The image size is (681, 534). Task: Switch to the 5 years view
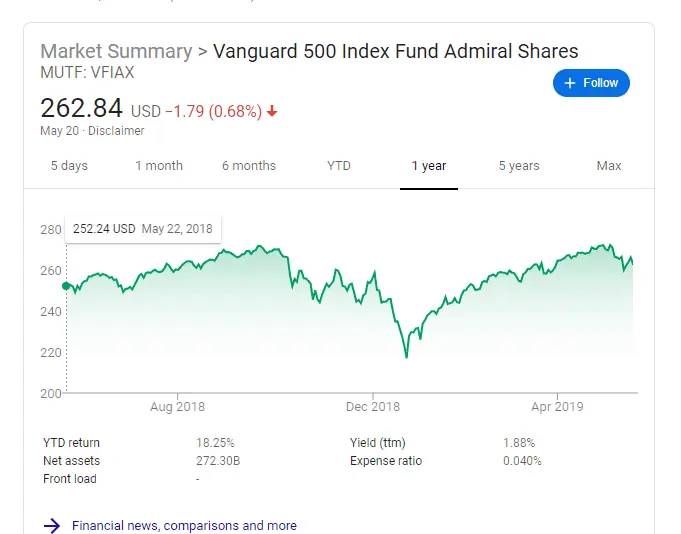[x=519, y=166]
